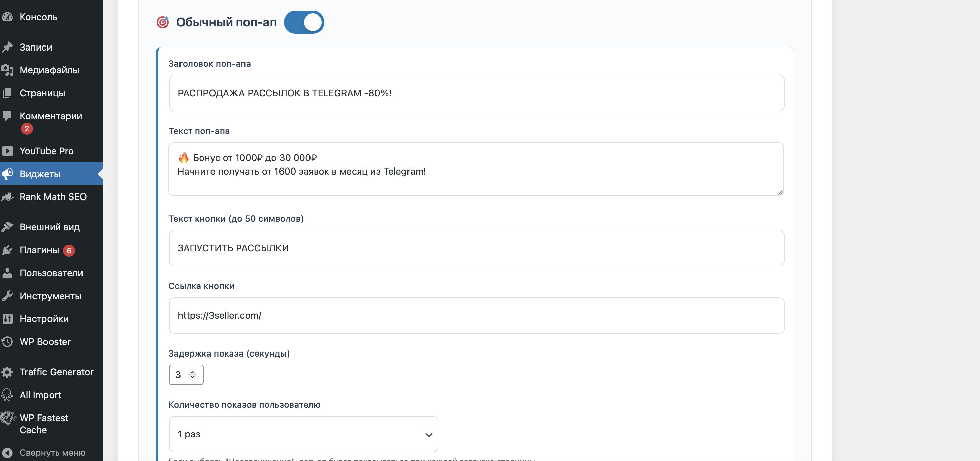Click the Ссылка кнопки label
Screen dimensions: 980x461
point(201,286)
